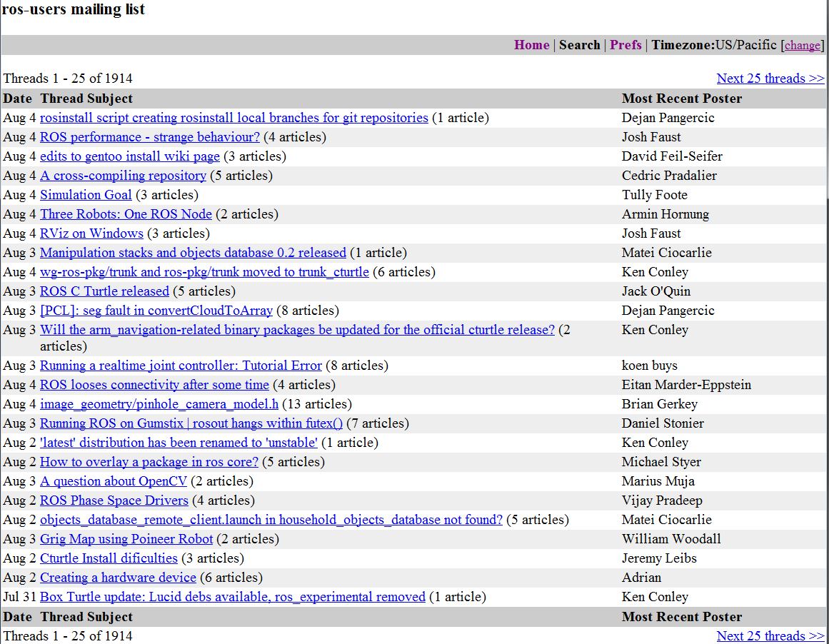Click poster name 'Daniel Stonier'
This screenshot has height=644, width=829.
[663, 423]
